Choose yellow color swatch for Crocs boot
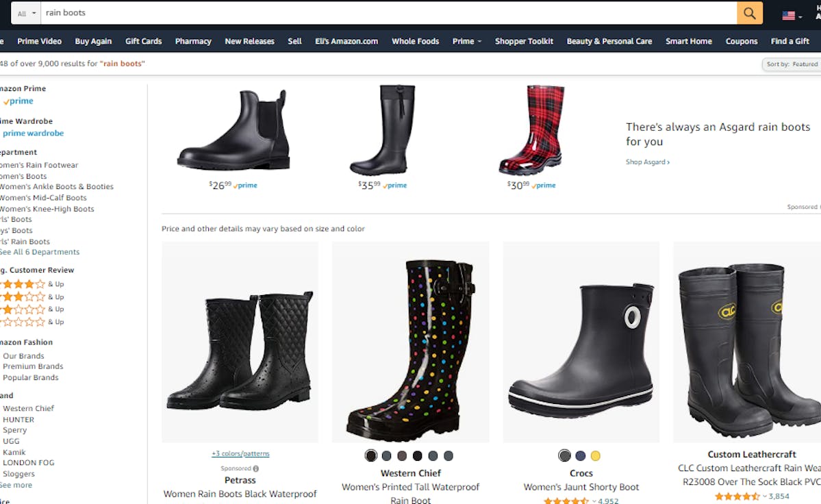 click(x=595, y=456)
